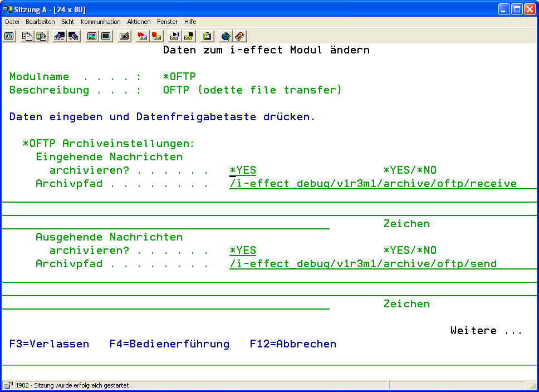Image resolution: width=539 pixels, height=392 pixels.
Task: Click the clipboard toolbar icon
Action: click(207, 36)
